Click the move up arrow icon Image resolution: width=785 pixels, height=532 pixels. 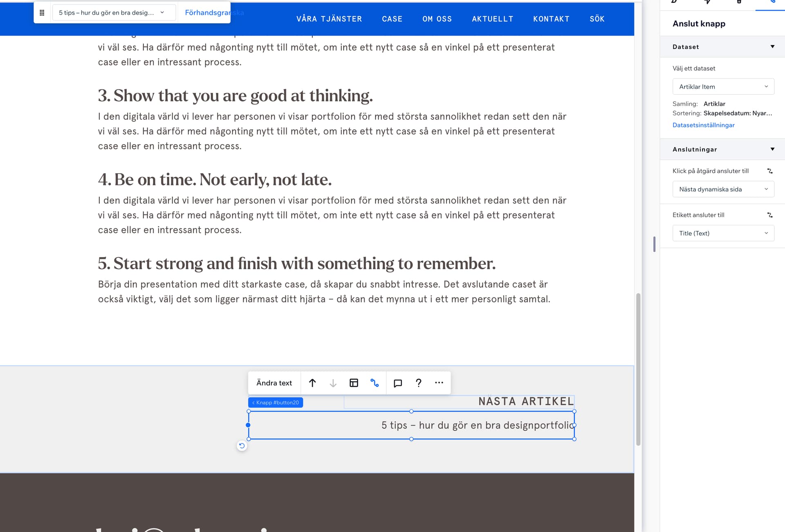click(x=312, y=383)
